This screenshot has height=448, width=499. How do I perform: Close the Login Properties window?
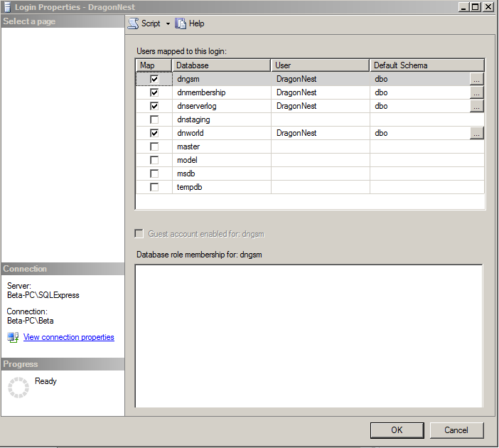click(488, 6)
